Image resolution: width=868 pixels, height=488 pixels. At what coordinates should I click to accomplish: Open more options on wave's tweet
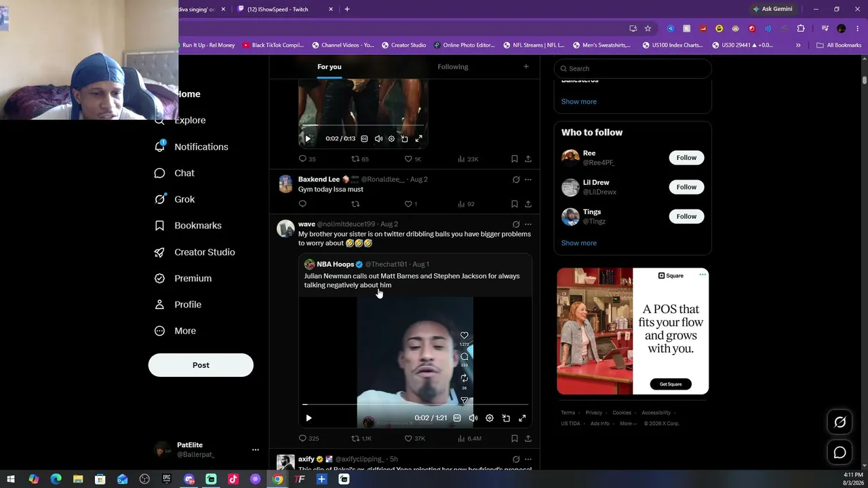[528, 224]
